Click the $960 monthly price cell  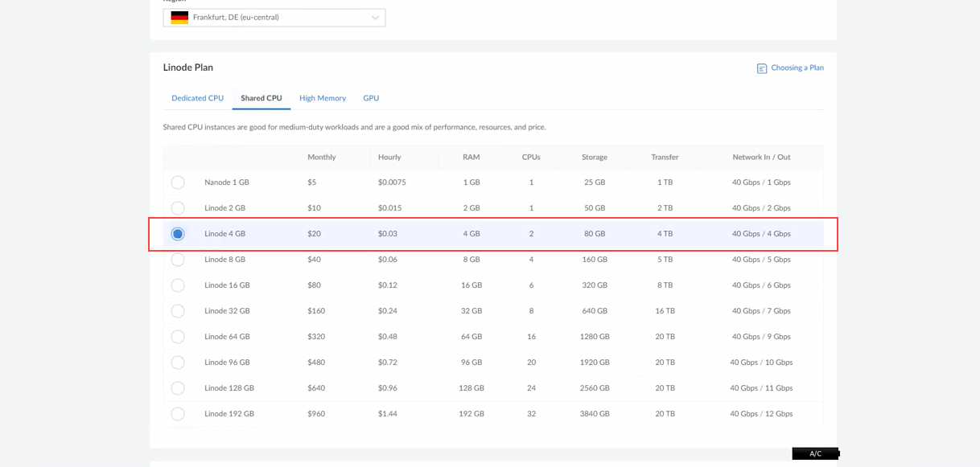pyautogui.click(x=316, y=414)
